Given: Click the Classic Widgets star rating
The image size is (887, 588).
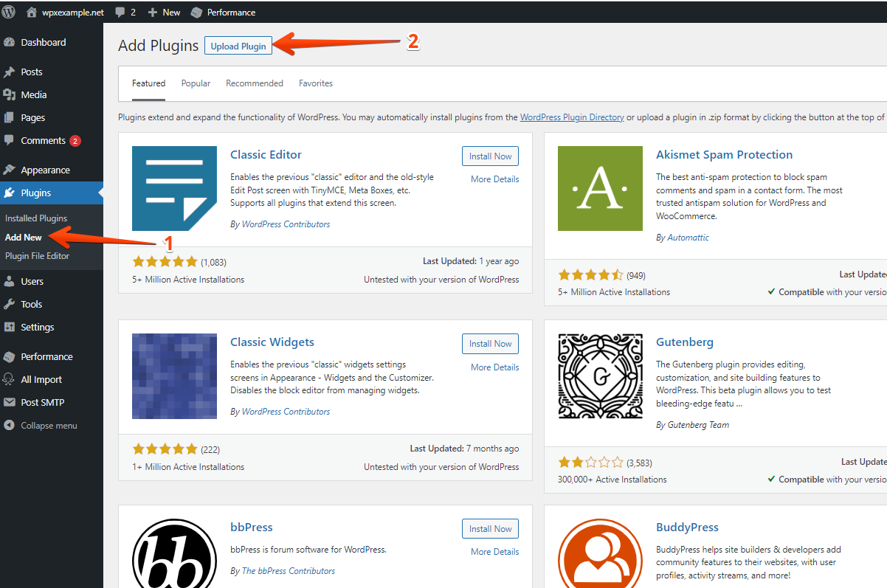Looking at the screenshot, I should pos(165,449).
